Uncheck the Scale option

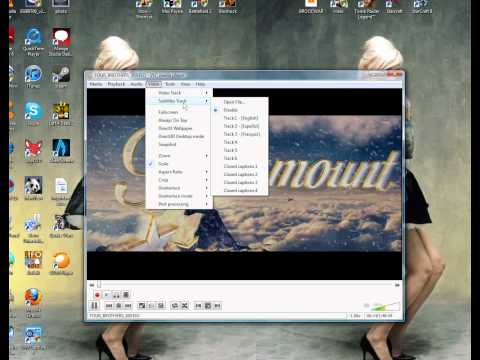tap(179, 164)
